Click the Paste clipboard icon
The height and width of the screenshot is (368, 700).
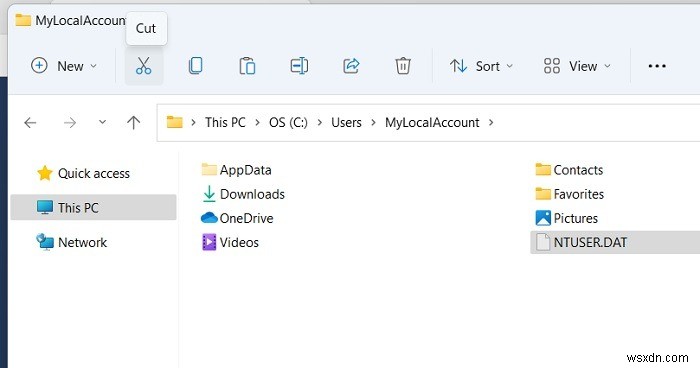[x=247, y=66]
